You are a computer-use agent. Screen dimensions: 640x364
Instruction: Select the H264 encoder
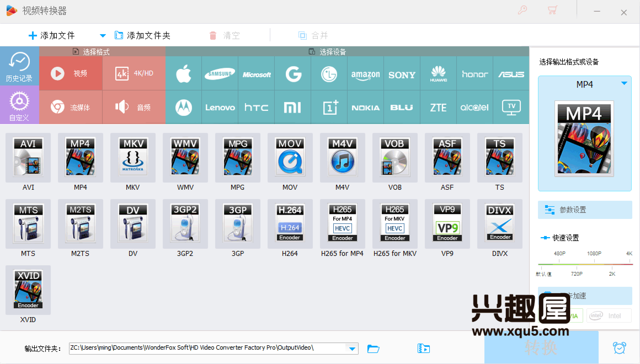290,224
